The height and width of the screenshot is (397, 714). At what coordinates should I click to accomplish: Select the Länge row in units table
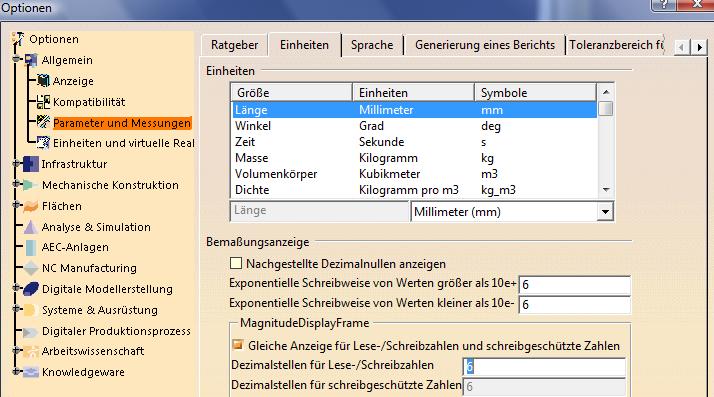tap(414, 110)
